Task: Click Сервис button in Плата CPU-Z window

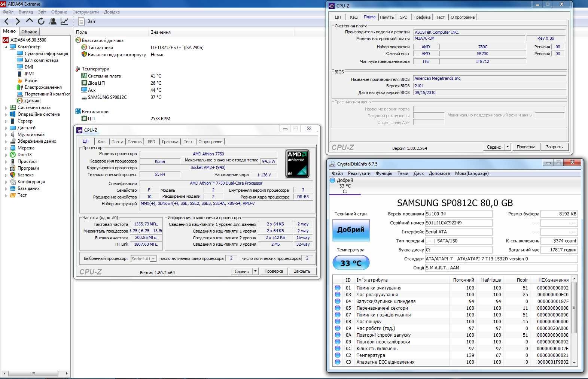Action: [494, 147]
